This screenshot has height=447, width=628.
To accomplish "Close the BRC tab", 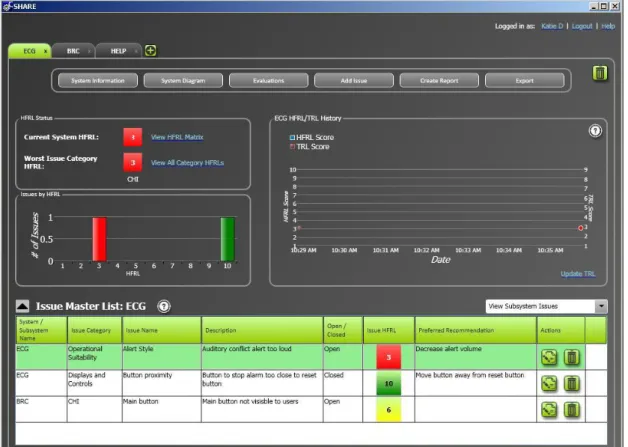I will click(89, 51).
